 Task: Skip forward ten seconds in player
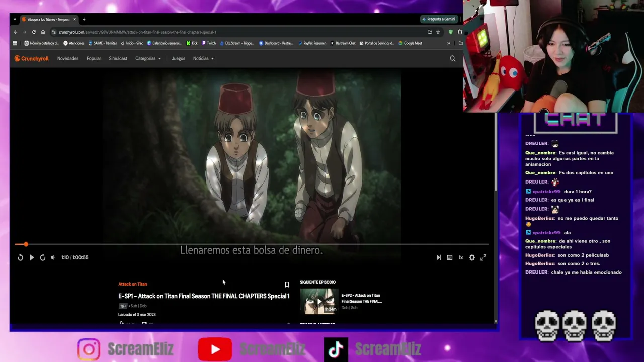43,257
